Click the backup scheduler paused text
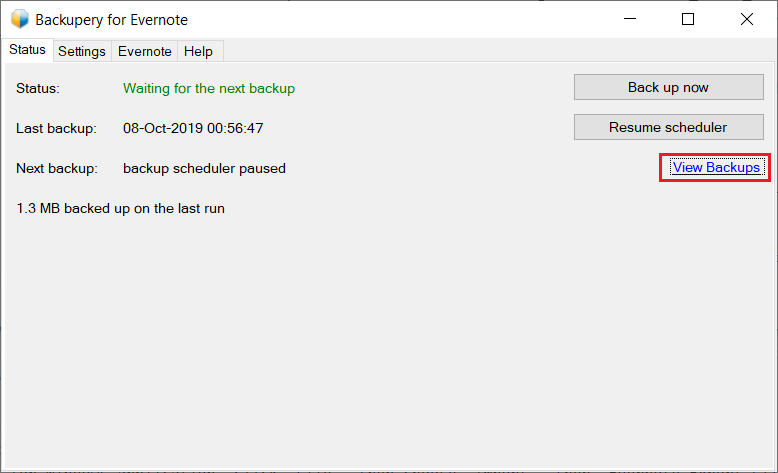Viewport: 778px width, 473px height. point(204,168)
